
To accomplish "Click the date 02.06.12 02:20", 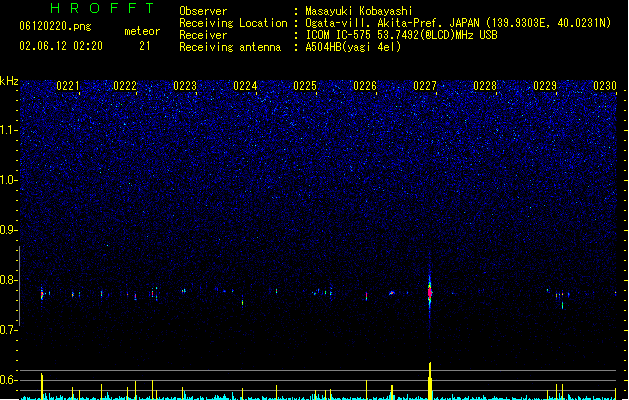I will click(61, 46).
